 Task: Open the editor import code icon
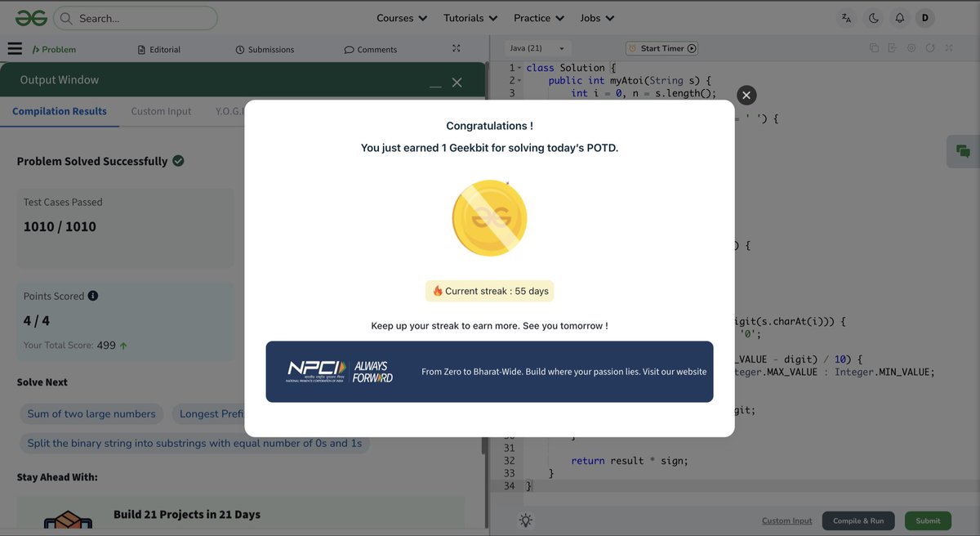(893, 48)
